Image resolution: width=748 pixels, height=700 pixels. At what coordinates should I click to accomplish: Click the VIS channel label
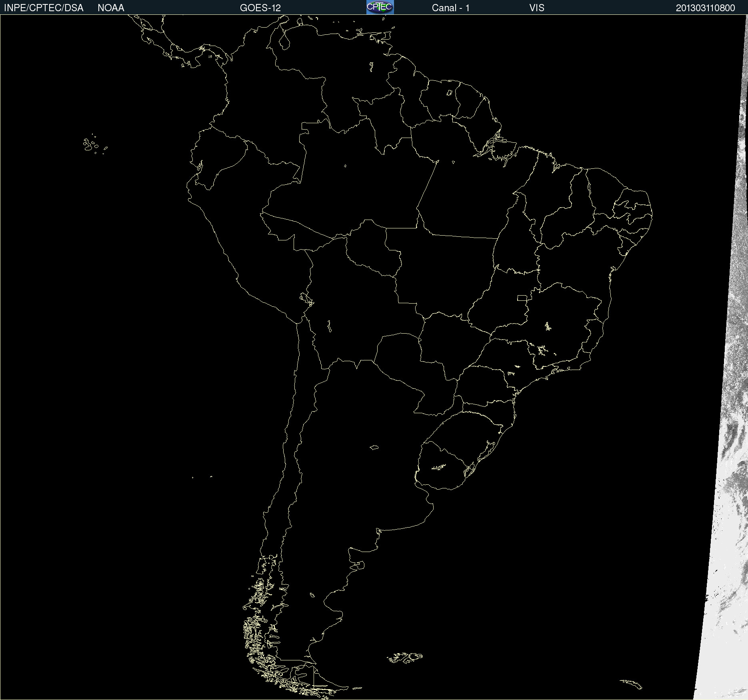click(537, 8)
